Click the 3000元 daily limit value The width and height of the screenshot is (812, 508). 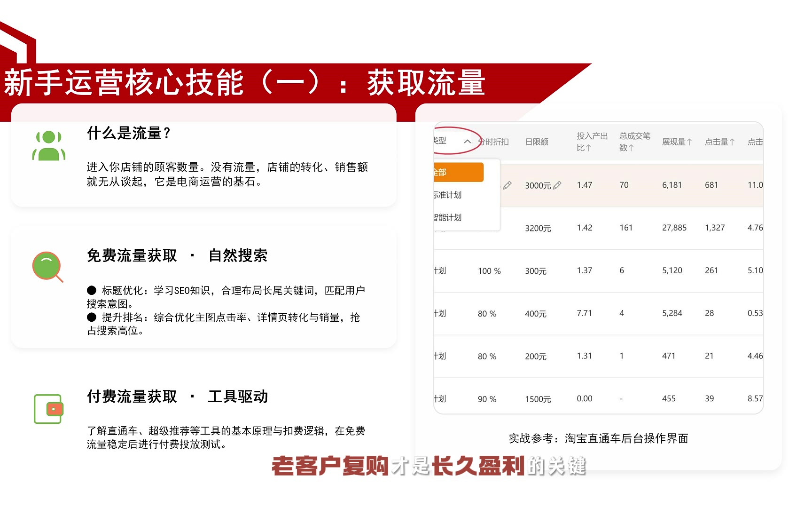coord(538,185)
